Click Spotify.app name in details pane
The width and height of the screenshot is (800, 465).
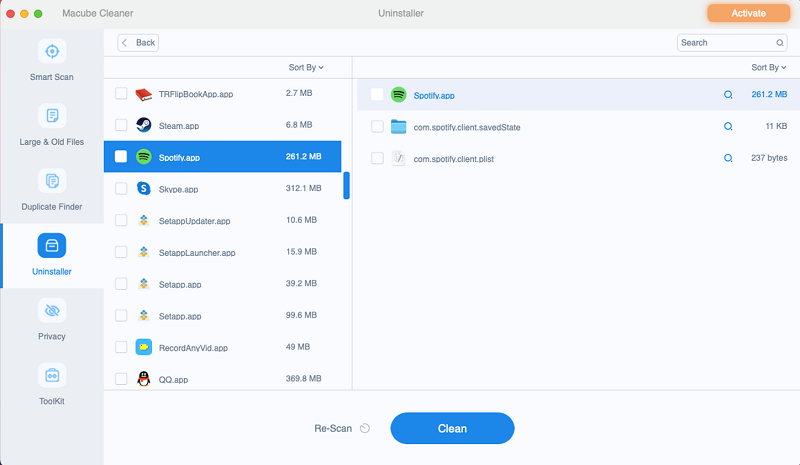tap(434, 95)
